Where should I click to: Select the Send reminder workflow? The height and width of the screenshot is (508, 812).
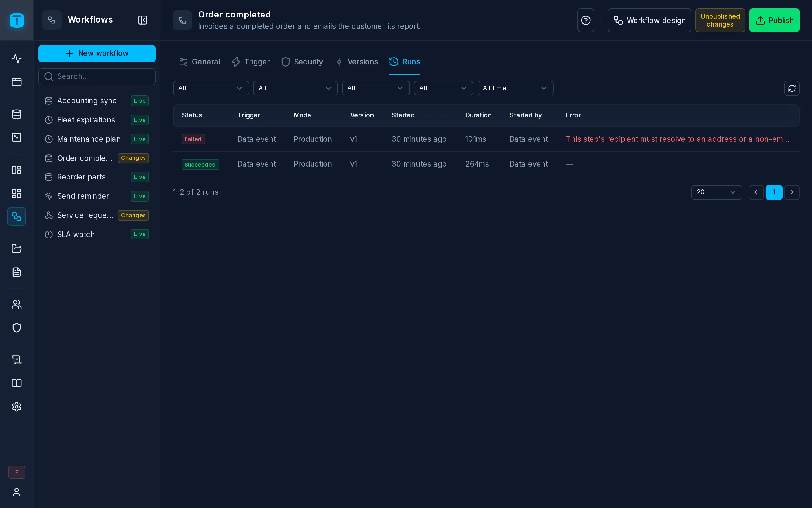point(97,196)
